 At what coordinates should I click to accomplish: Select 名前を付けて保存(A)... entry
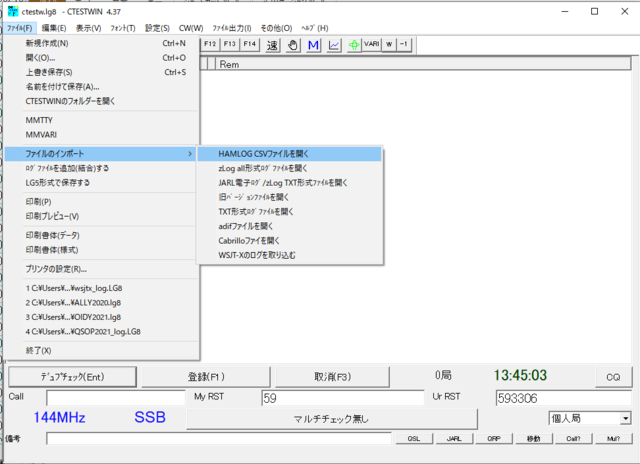[x=101, y=87]
